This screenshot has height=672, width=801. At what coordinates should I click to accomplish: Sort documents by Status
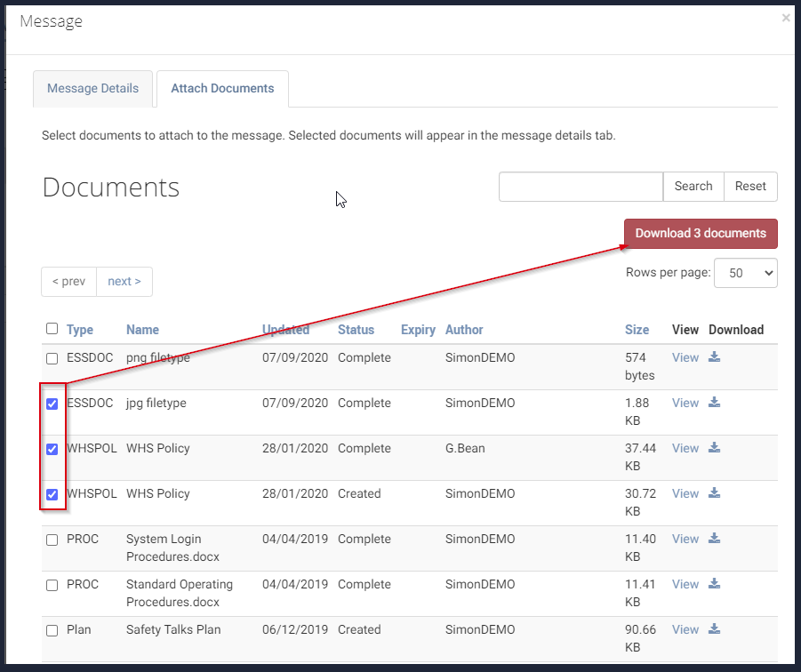(356, 330)
